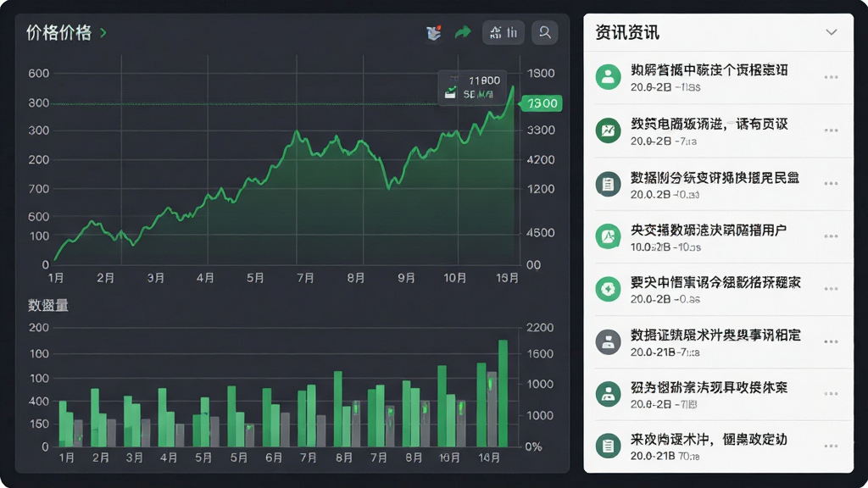The image size is (868, 488).
Task: Open the three-dot menu of the seventh news item
Action: 831,394
